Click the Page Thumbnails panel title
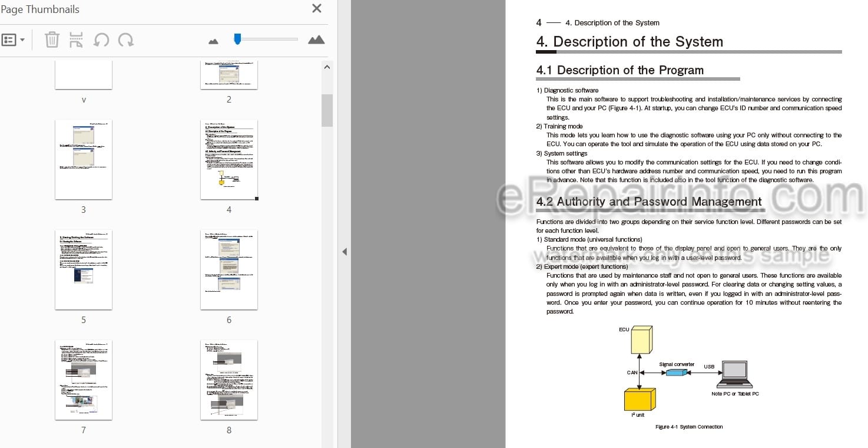This screenshot has width=868, height=448. coord(39,9)
